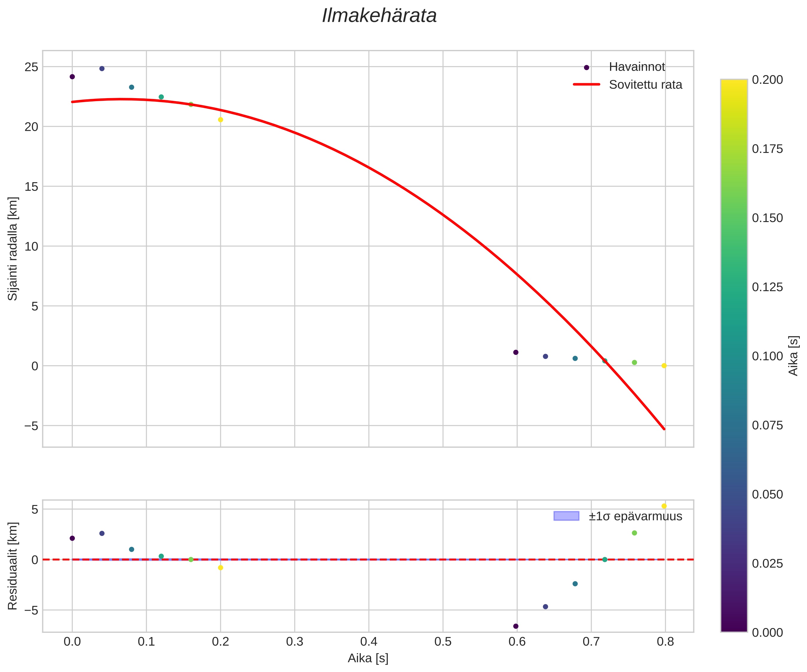Click the end of the red fitted curve
This screenshot has height=672, width=807.
(664, 429)
